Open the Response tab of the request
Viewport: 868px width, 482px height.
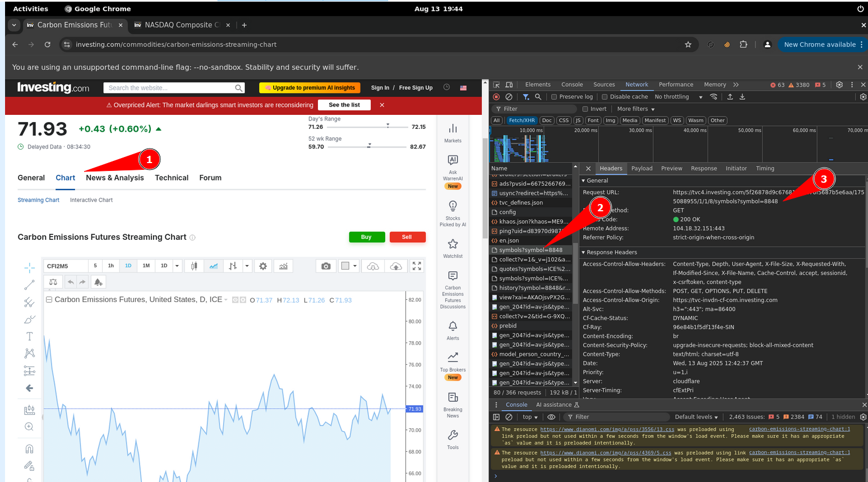coord(704,168)
